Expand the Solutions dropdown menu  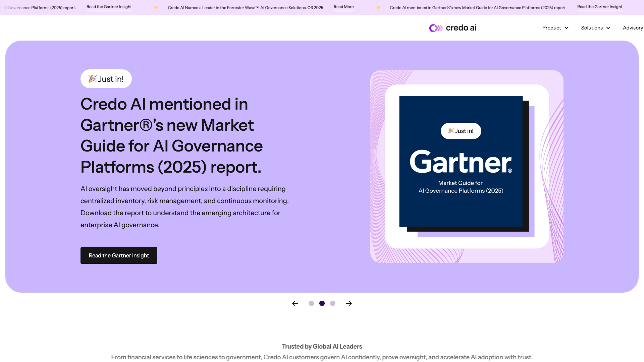pyautogui.click(x=592, y=28)
